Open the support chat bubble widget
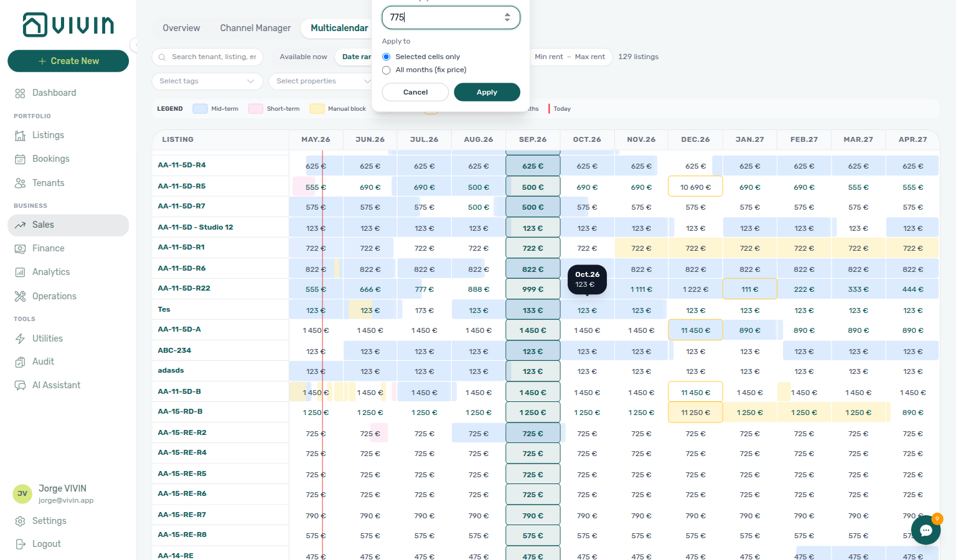 [x=926, y=530]
